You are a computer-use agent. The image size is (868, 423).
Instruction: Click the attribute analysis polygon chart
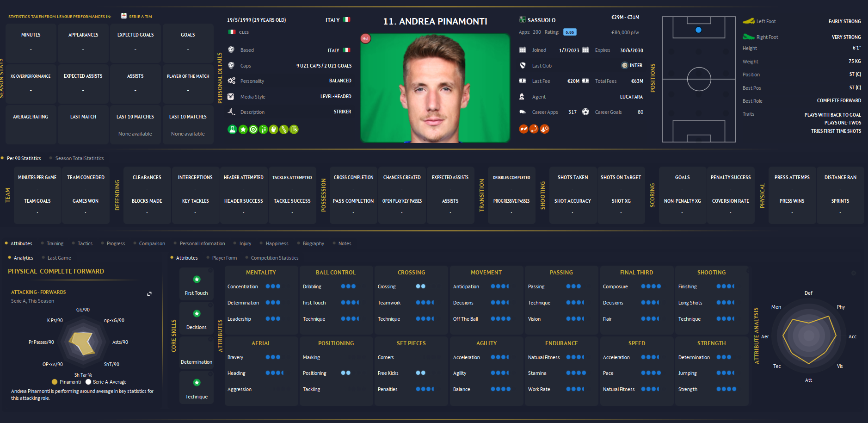pyautogui.click(x=809, y=336)
